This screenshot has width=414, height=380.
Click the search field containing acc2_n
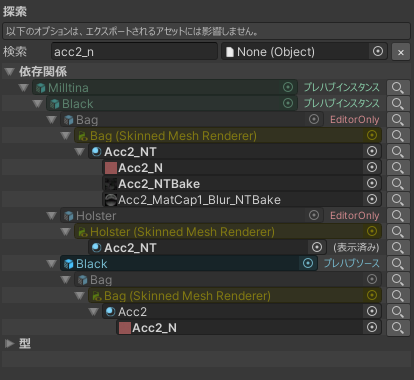134,52
